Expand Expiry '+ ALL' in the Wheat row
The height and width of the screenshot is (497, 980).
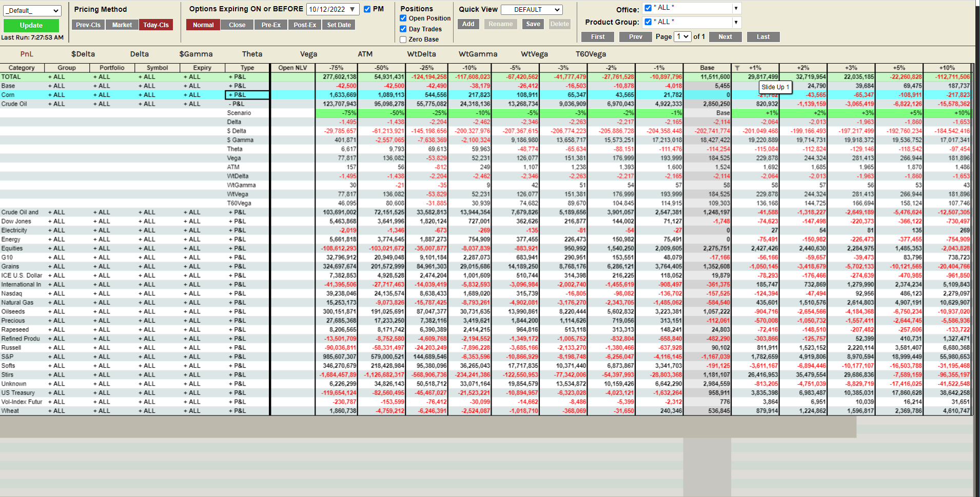pos(192,411)
